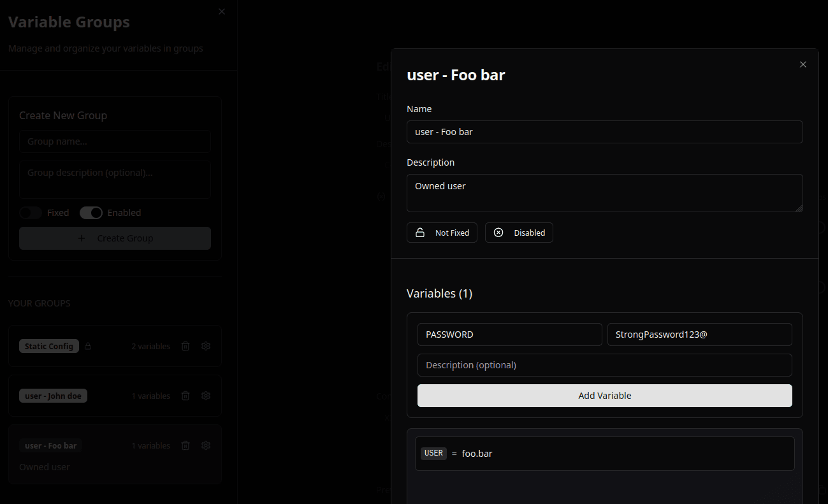Click the Add Variable button
The height and width of the screenshot is (504, 828).
[x=604, y=396]
